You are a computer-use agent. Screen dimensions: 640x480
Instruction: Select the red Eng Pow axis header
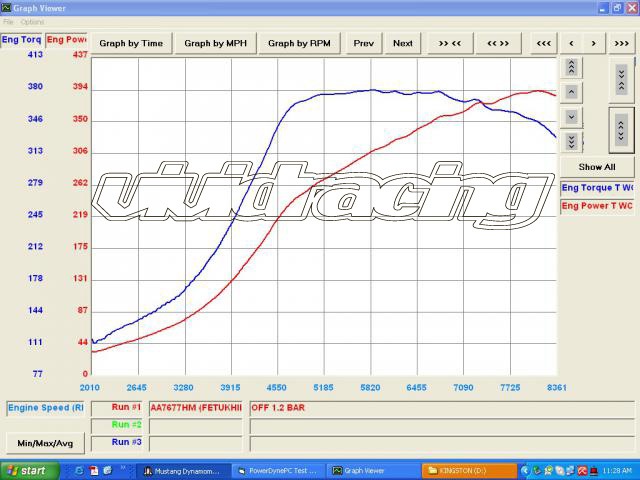click(66, 40)
